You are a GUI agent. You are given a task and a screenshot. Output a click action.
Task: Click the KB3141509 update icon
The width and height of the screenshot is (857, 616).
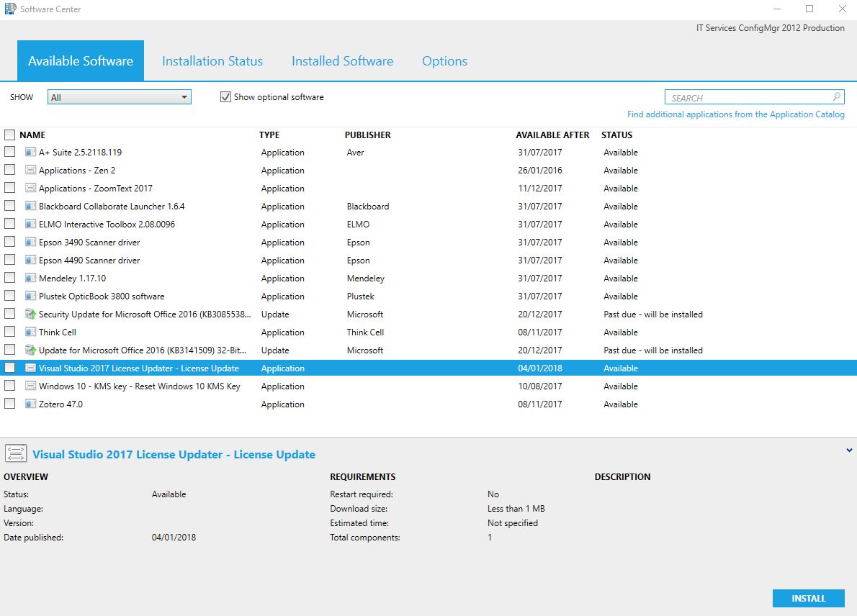30,350
